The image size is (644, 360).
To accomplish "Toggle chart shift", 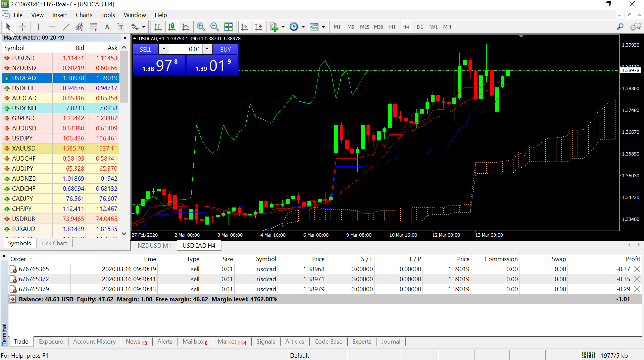I will pyautogui.click(x=258, y=27).
